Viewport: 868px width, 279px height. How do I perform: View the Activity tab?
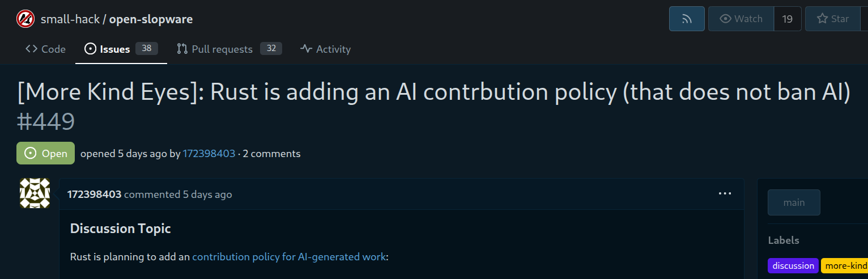click(326, 49)
